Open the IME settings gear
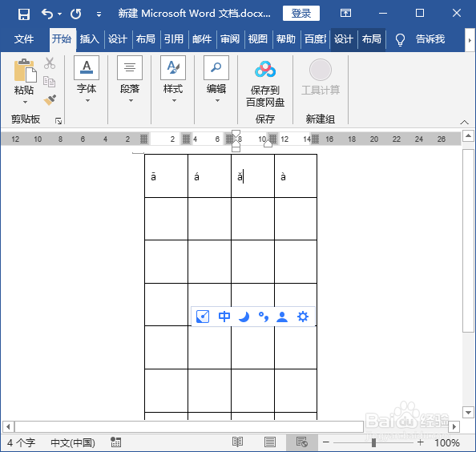 303,317
